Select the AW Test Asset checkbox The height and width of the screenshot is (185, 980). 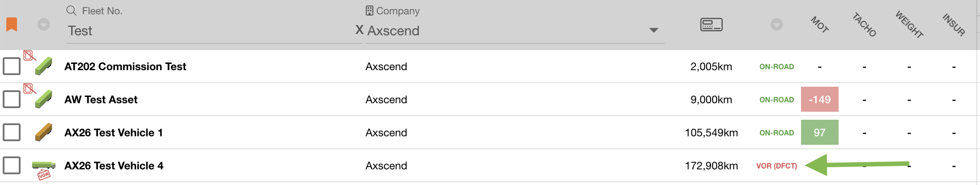click(x=12, y=99)
